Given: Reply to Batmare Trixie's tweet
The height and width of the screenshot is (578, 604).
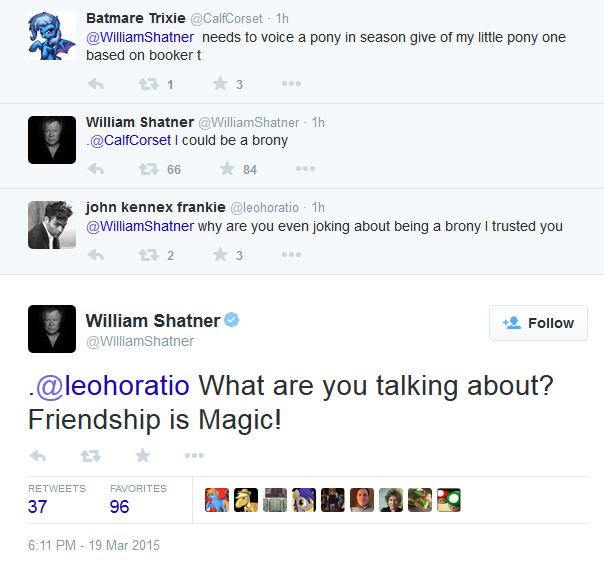Looking at the screenshot, I should click(97, 84).
